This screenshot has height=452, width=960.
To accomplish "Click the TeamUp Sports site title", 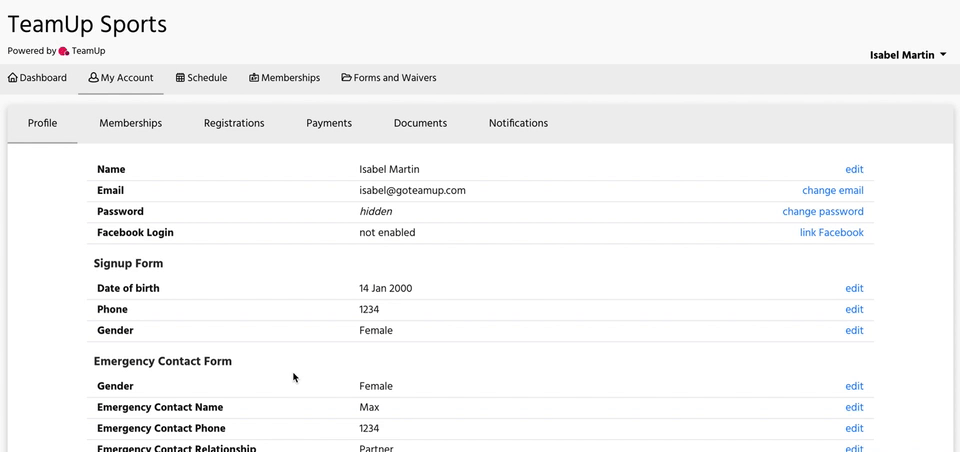I will (87, 24).
